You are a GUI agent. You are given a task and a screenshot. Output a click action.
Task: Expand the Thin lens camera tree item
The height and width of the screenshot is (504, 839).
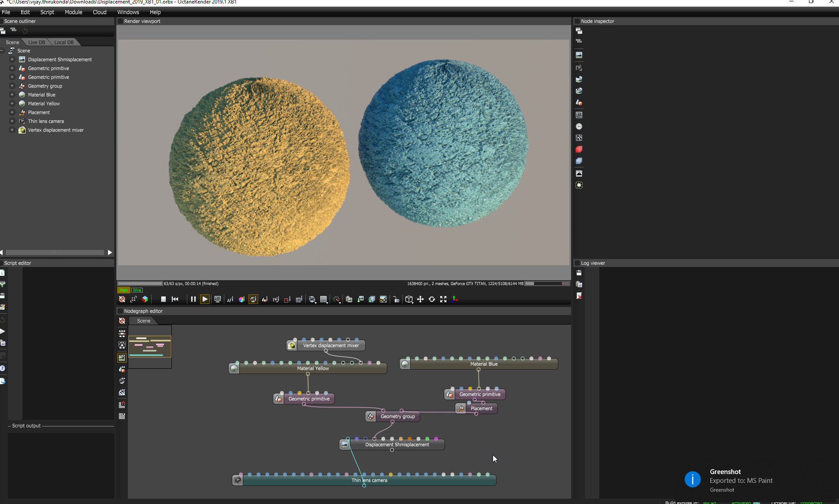tap(12, 121)
